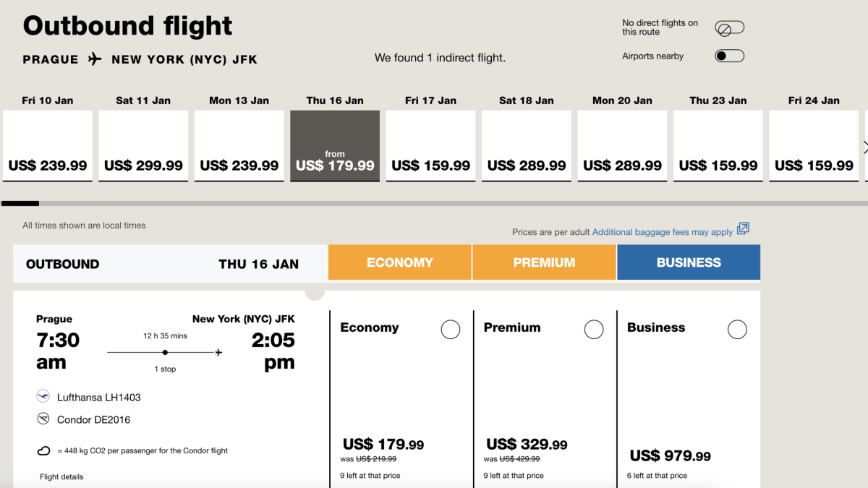This screenshot has height=488, width=868.
Task: Switch to the ECONOMY column tab
Action: pyautogui.click(x=399, y=262)
